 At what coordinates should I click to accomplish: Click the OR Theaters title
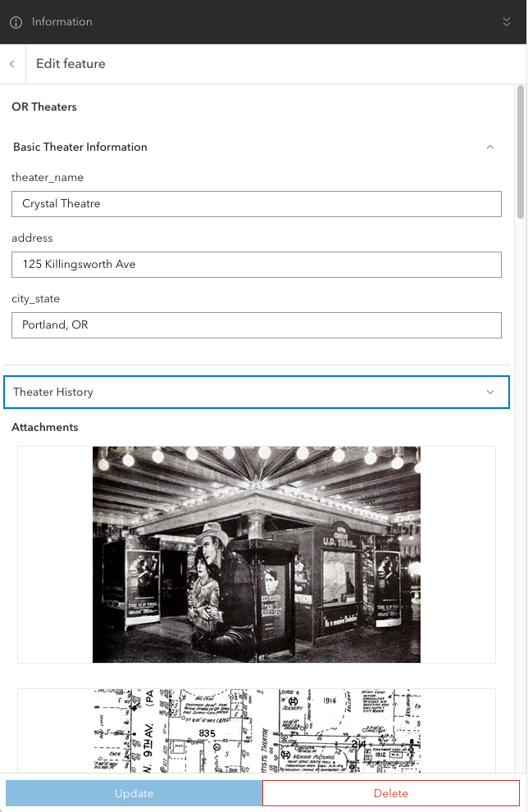tap(44, 107)
